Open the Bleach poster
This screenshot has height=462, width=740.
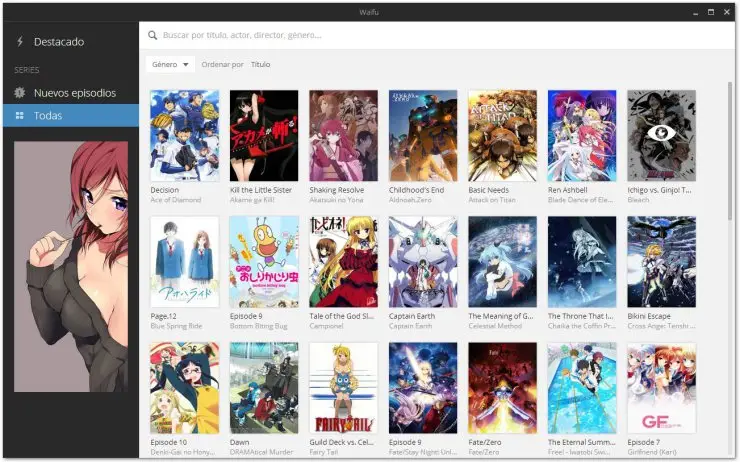(662, 135)
